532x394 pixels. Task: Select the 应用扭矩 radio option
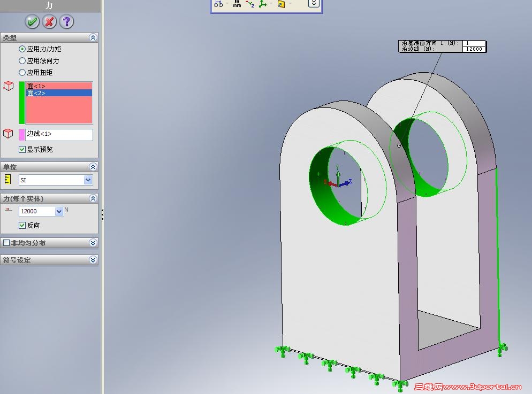(22, 73)
